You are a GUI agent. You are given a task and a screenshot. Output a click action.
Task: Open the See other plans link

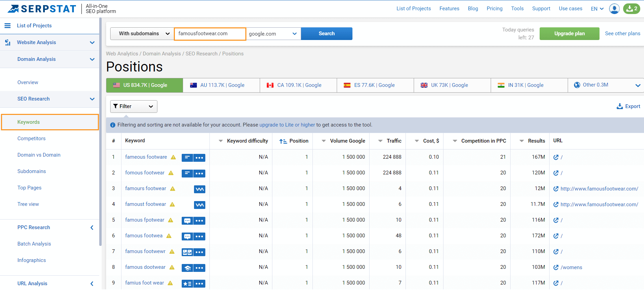(622, 34)
